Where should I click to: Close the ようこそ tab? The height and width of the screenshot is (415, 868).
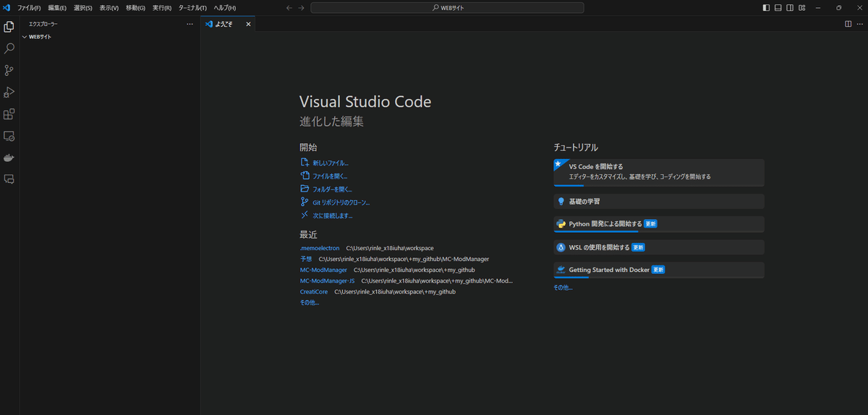(248, 24)
